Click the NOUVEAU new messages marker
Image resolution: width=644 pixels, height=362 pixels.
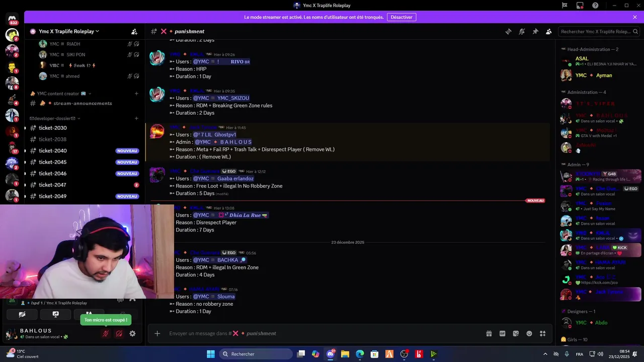pos(535,201)
